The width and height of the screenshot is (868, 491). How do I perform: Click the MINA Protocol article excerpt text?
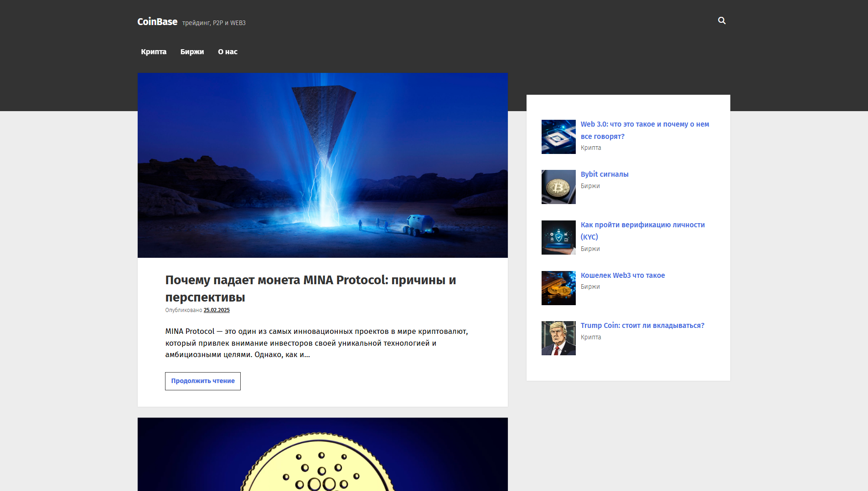tap(317, 343)
